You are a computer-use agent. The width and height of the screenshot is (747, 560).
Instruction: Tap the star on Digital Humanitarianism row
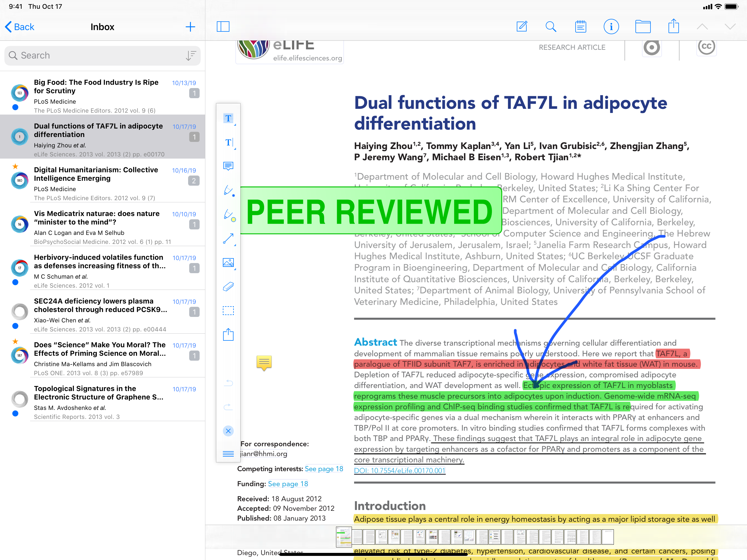click(x=15, y=166)
